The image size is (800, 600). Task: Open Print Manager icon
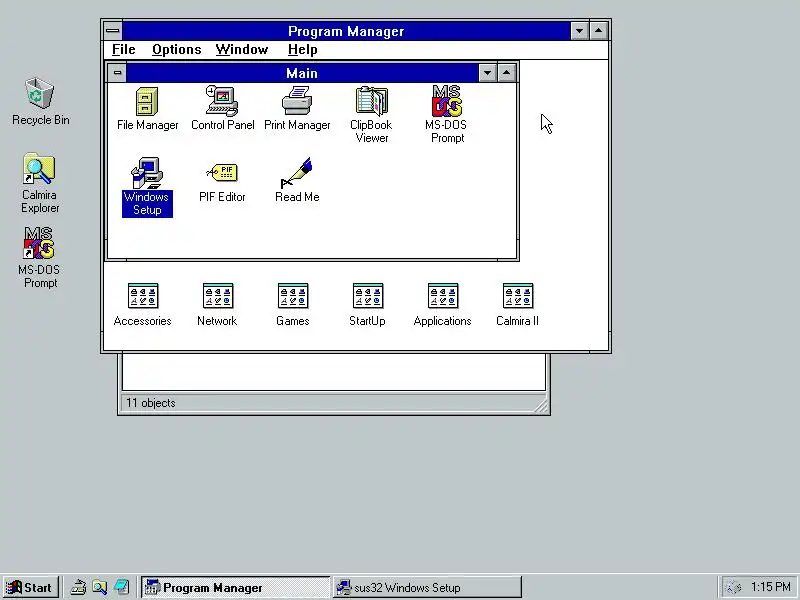(297, 109)
